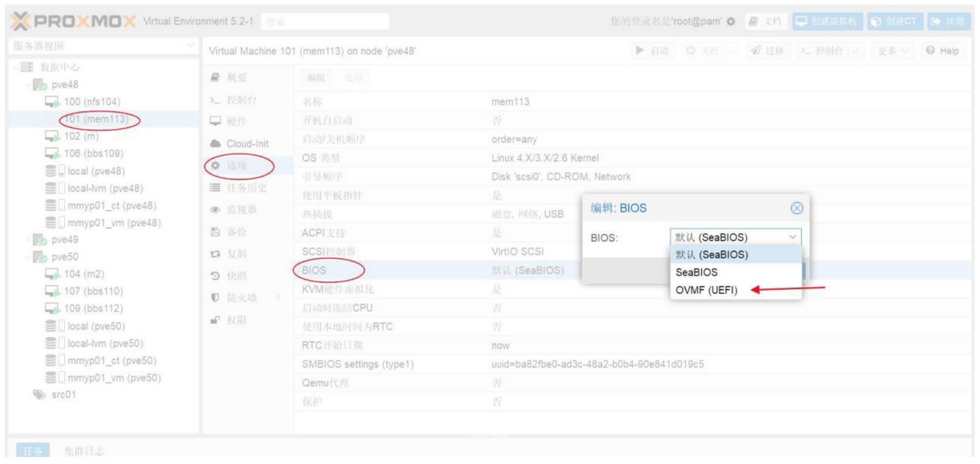Open the Cloud-Init section
Viewport: 980px width, 464px height.
click(x=248, y=143)
